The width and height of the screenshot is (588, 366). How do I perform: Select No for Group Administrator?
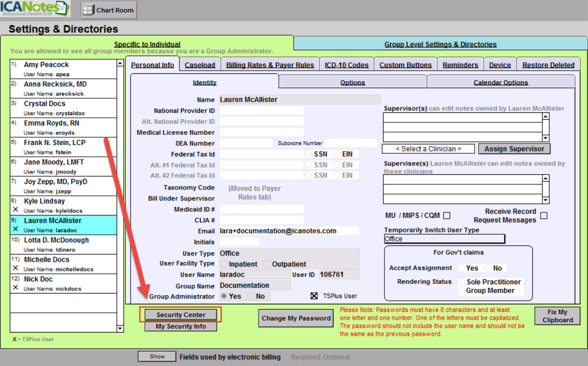pyautogui.click(x=251, y=296)
